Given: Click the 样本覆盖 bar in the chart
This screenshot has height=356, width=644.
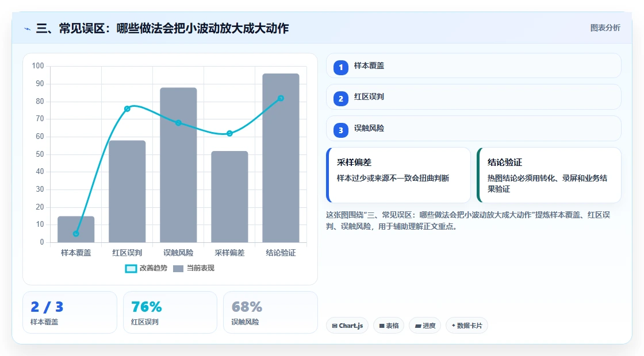Looking at the screenshot, I should click(76, 229).
